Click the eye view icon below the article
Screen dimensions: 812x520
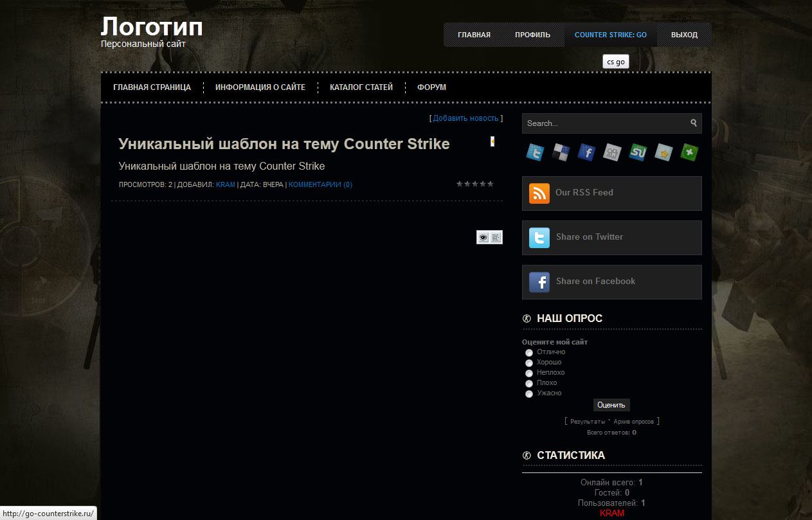483,237
